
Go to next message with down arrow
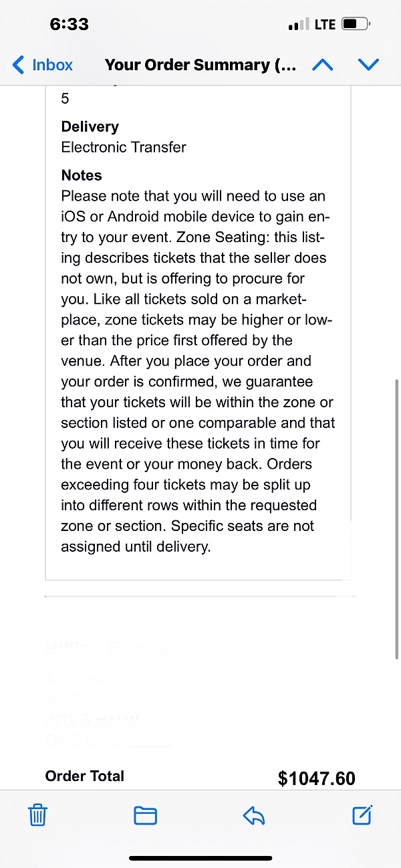(x=368, y=65)
